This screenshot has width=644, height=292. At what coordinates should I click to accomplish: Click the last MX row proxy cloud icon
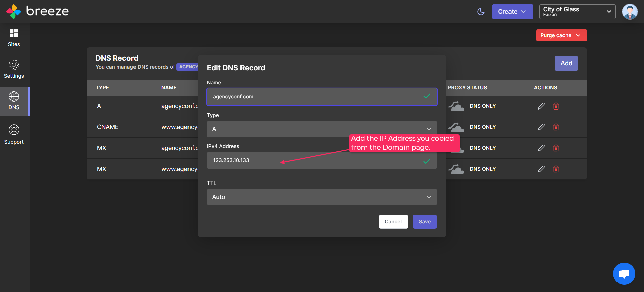point(456,169)
